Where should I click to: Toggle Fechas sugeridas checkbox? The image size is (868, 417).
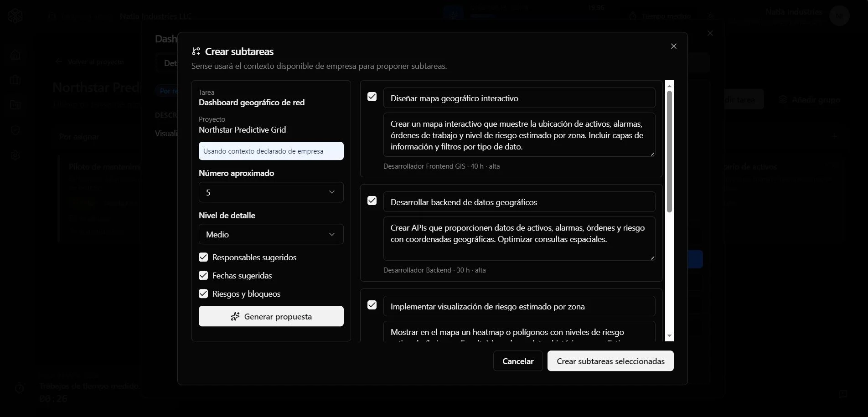203,276
